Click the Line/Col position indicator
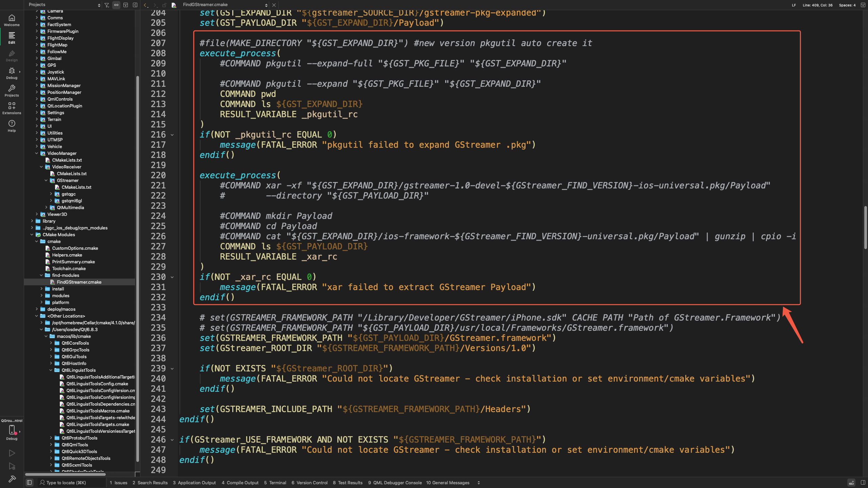 tap(817, 5)
